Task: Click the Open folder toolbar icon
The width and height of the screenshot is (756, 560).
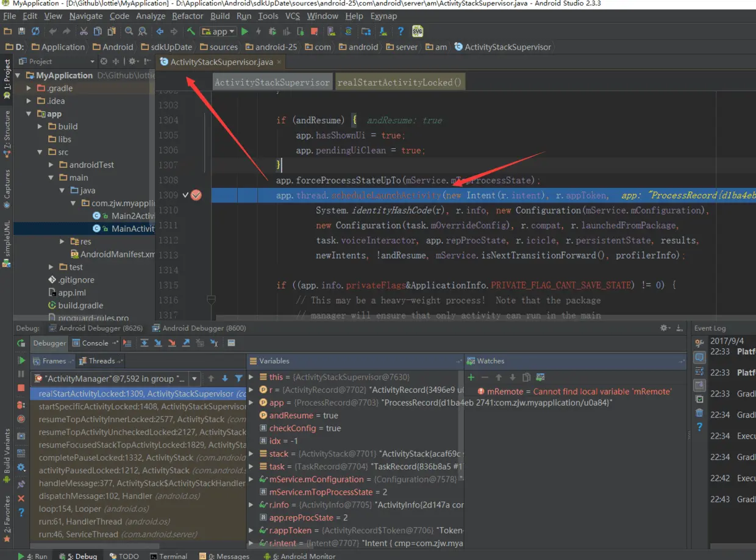Action: 8,32
